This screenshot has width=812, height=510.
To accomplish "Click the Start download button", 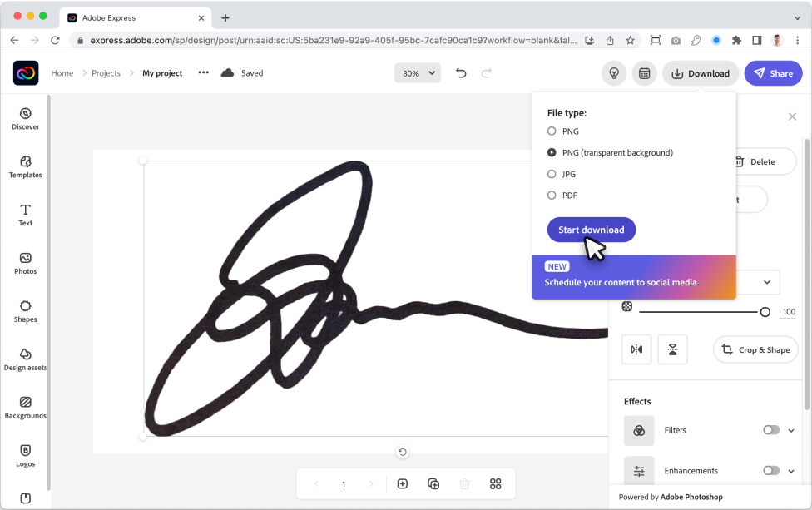I will 591,230.
